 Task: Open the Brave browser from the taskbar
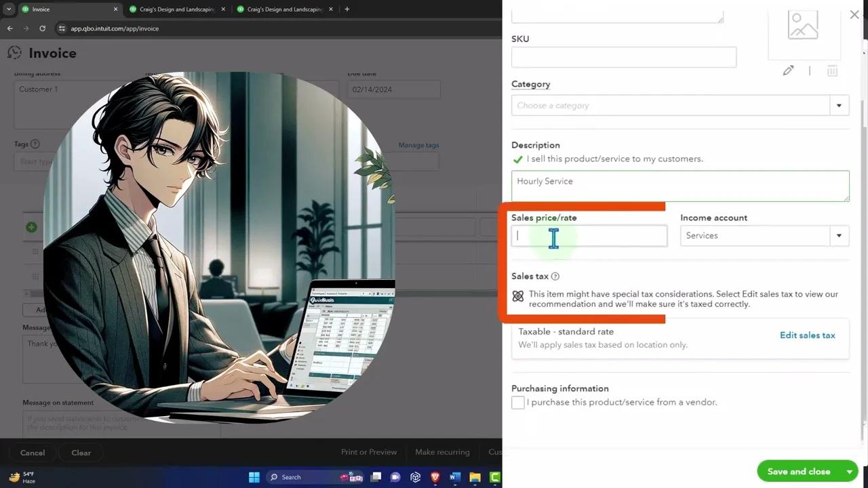pos(435,477)
